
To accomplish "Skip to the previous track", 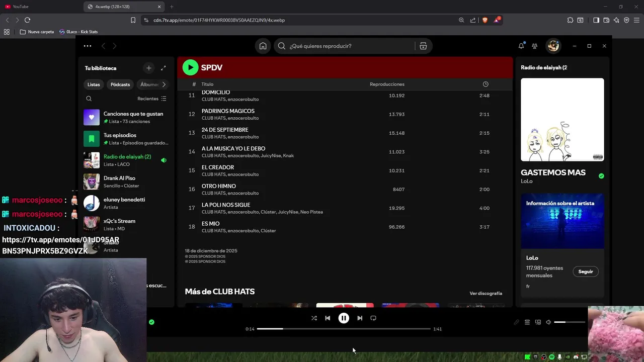I will tap(328, 318).
